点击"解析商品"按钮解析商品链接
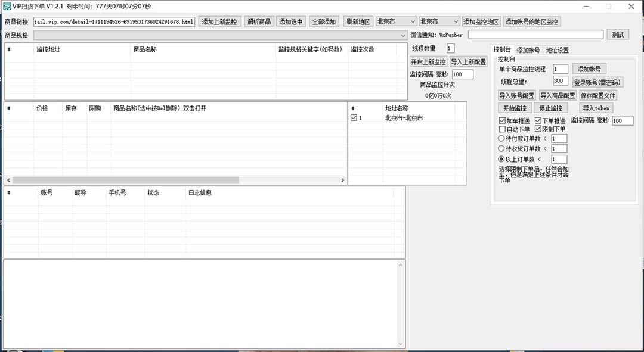644x352 pixels. (258, 21)
